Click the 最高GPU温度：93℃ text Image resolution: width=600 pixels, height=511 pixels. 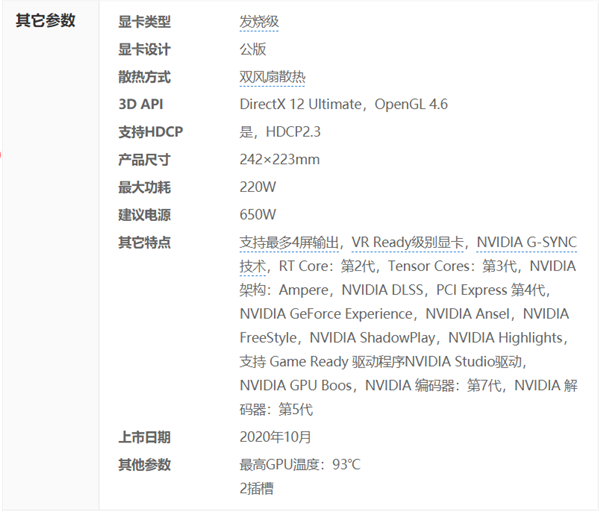pyautogui.click(x=299, y=464)
